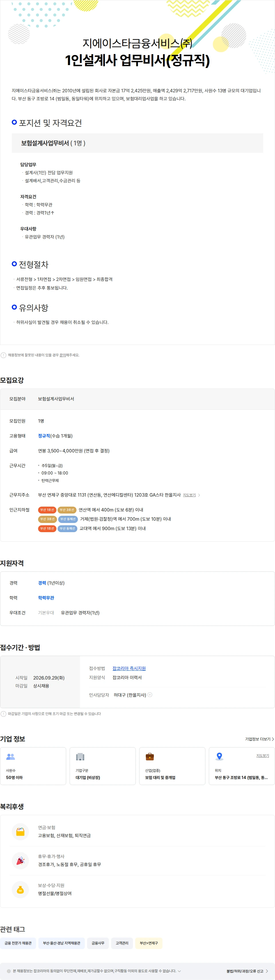Viewport: 275px width, 980px height.
Task: Click the 연봉 3,500~4,000만원 salary text
Action: pyautogui.click(x=74, y=451)
